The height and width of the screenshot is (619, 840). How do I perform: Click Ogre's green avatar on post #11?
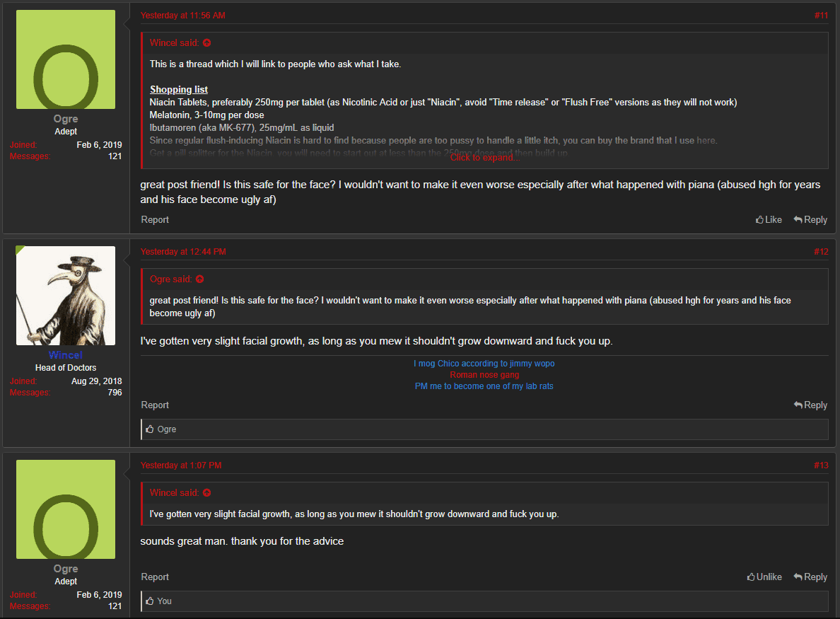[65, 59]
